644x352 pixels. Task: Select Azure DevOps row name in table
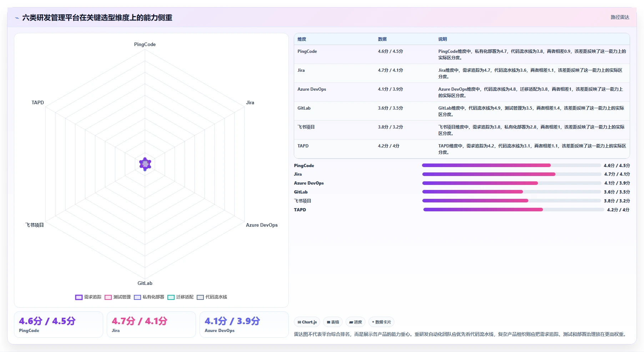(312, 89)
